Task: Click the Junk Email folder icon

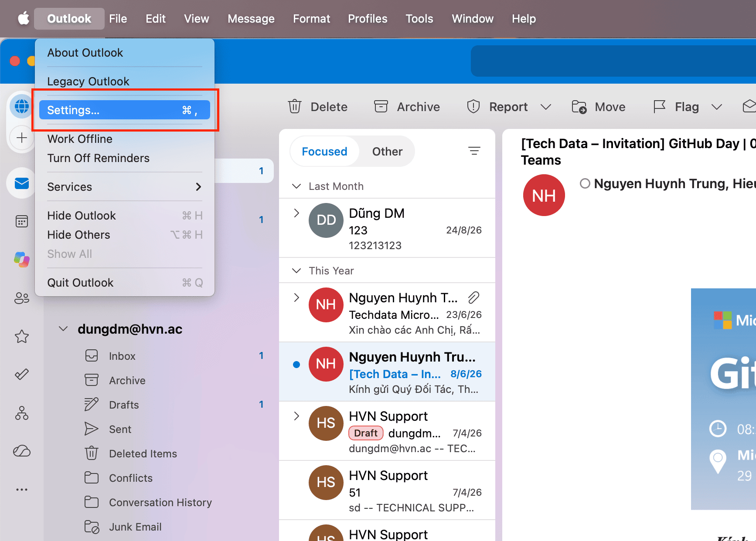Action: [92, 527]
